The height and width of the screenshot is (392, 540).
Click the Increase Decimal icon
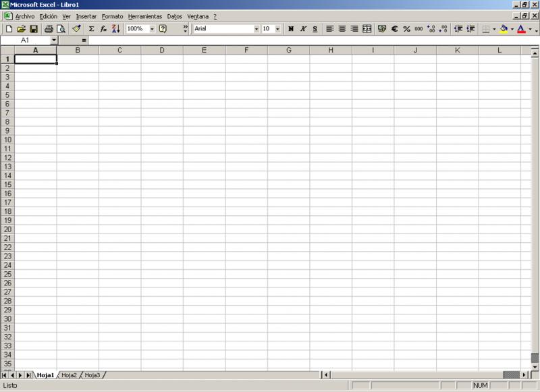(431, 29)
